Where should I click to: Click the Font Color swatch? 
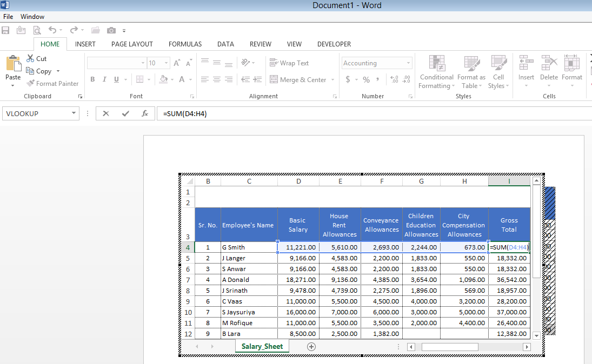182,79
